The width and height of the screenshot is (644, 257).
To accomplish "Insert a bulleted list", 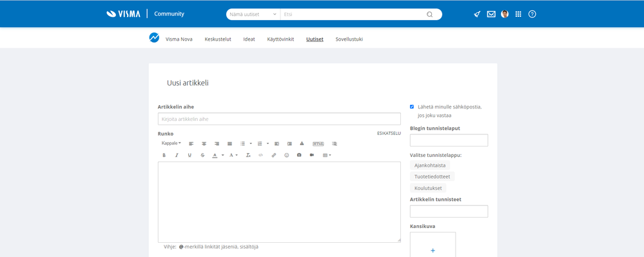I will pyautogui.click(x=242, y=143).
